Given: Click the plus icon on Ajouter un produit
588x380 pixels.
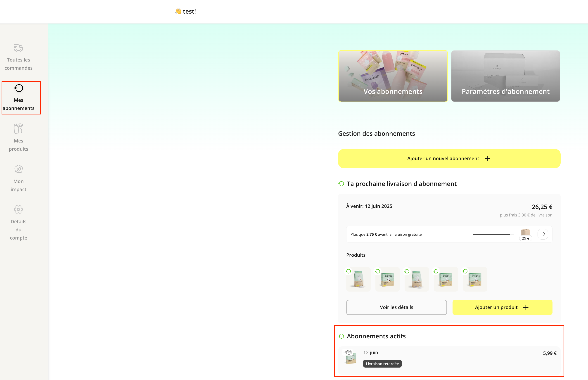Looking at the screenshot, I should 526,307.
